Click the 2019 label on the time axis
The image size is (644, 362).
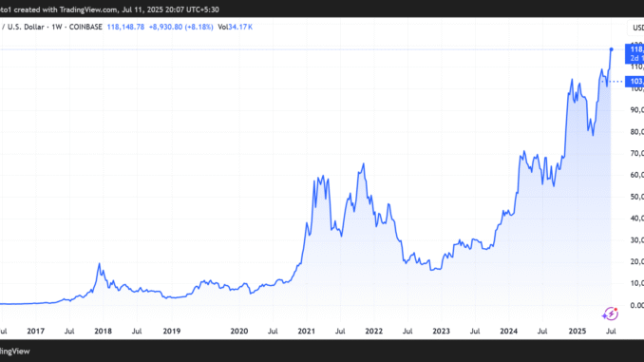pyautogui.click(x=172, y=332)
